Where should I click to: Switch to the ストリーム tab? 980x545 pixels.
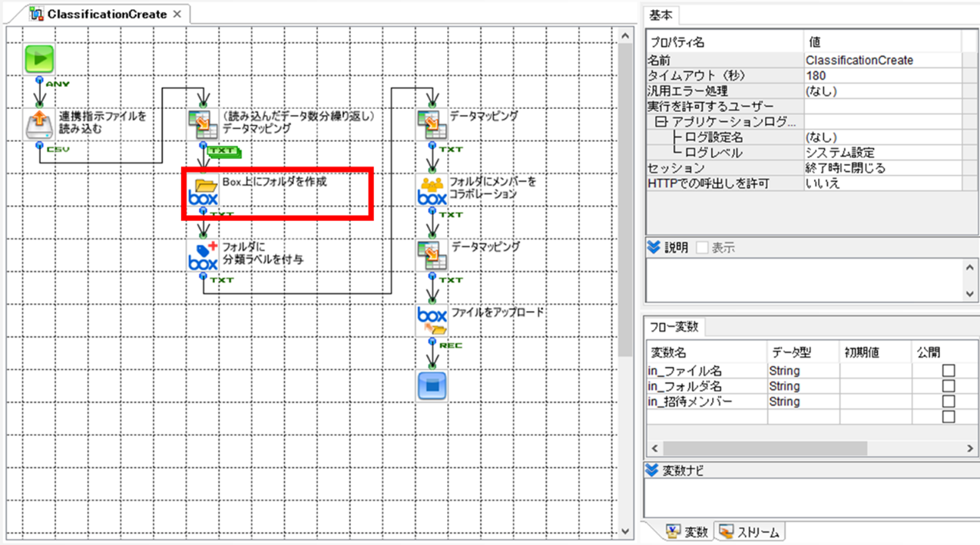tap(756, 531)
